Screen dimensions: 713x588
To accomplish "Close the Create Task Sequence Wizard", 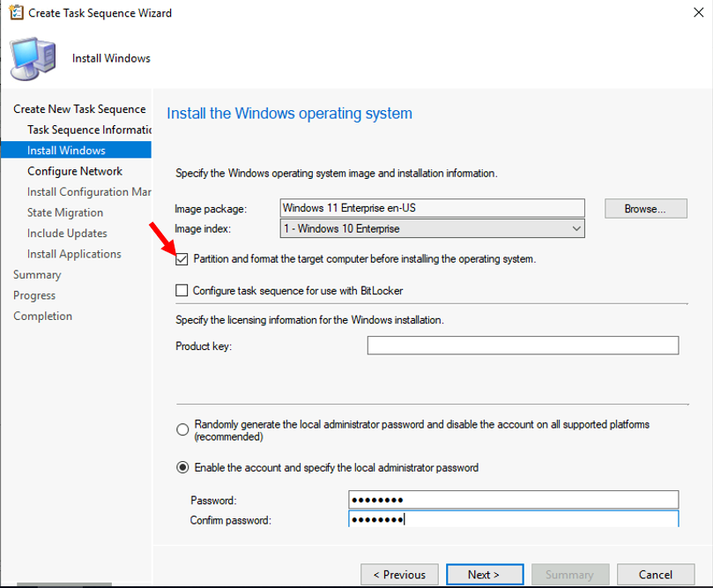I will click(x=698, y=12).
